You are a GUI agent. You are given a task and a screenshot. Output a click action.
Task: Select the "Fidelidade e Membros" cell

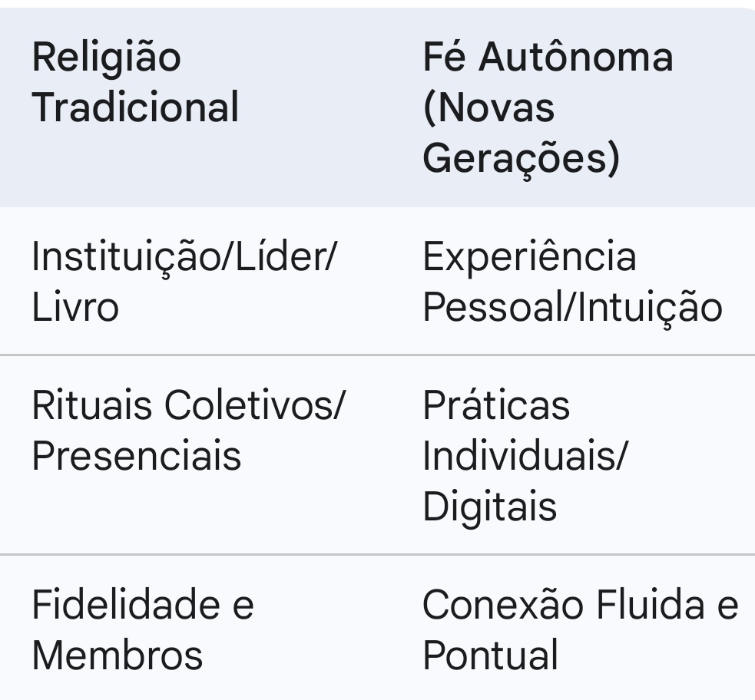pos(143,630)
